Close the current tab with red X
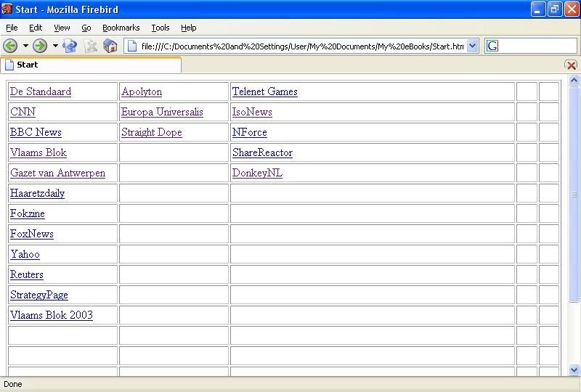Viewport: 581px width, 392px height. (571, 65)
